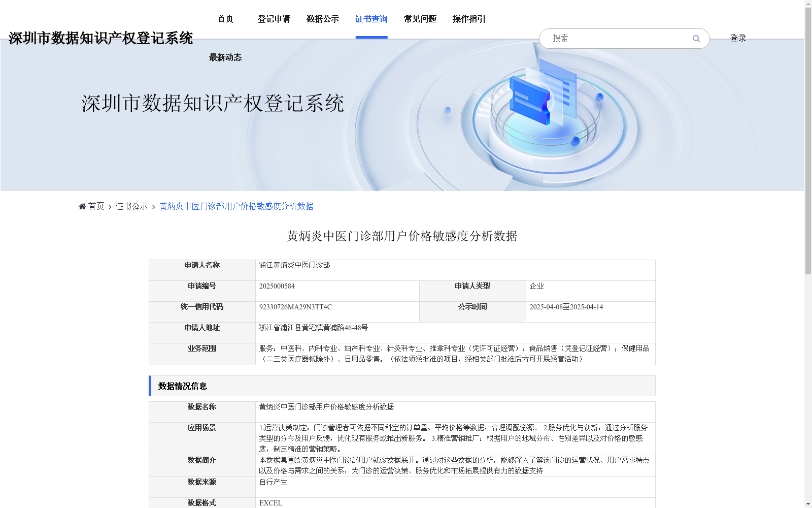812x508 pixels.
Task: Click the banner title 深圳市数据知识产权登记系统
Action: [x=213, y=103]
